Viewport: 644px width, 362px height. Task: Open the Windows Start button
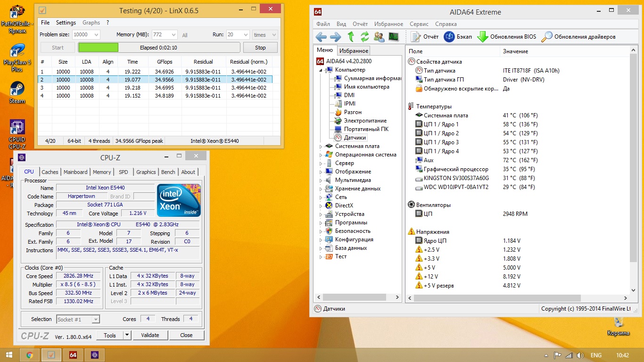(x=9, y=355)
